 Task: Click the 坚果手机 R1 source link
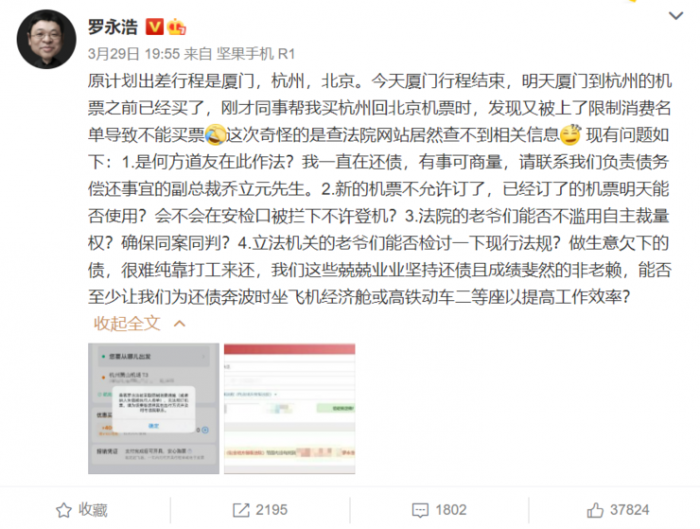pyautogui.click(x=256, y=54)
